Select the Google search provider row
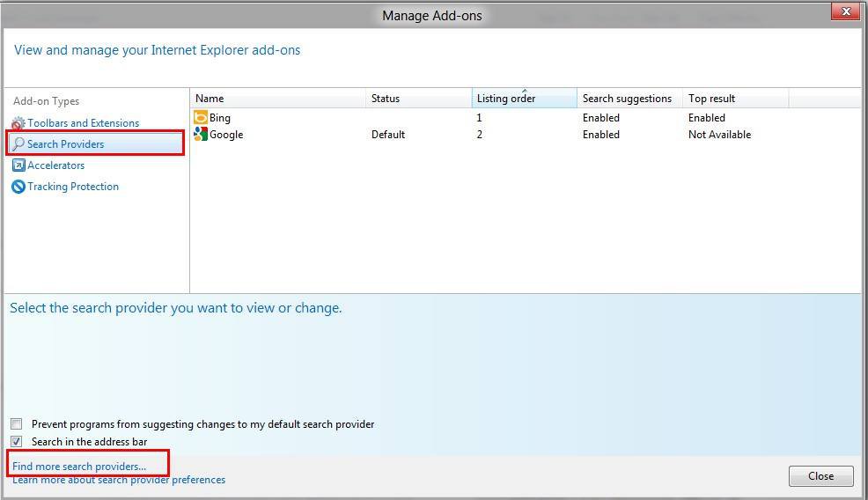 point(525,134)
